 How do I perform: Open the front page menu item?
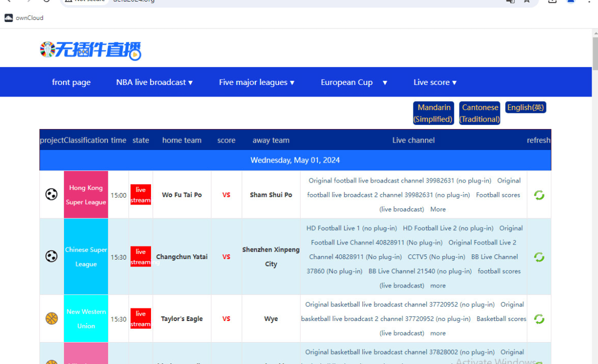[71, 82]
